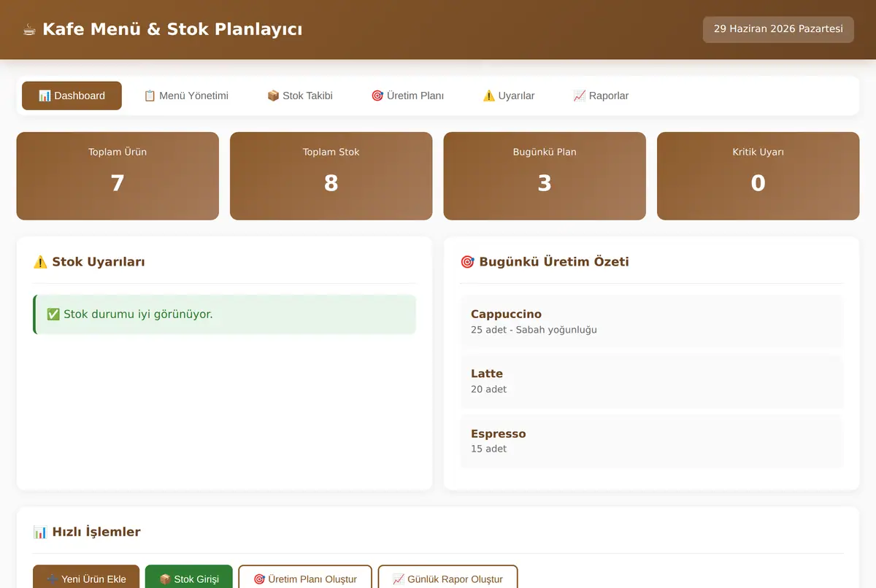The image size is (876, 588).
Task: Click the "Stok durumu iyi görünüyor." message
Action: point(138,314)
